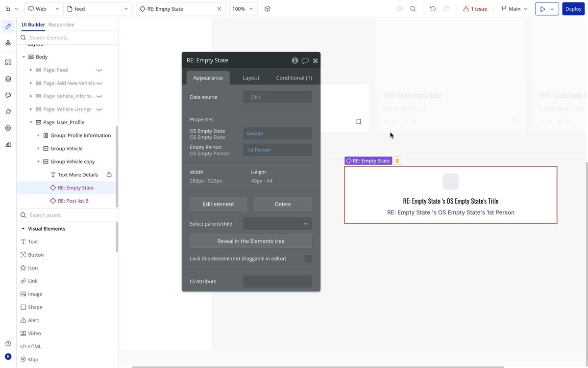Click the Data source field

(277, 97)
